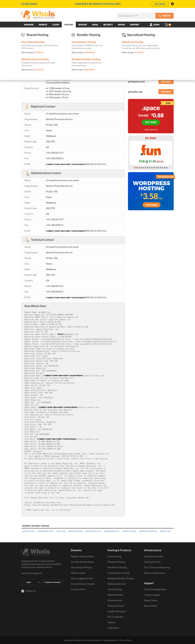Open the Support menu
This screenshot has width=195, height=644.
[134, 25]
